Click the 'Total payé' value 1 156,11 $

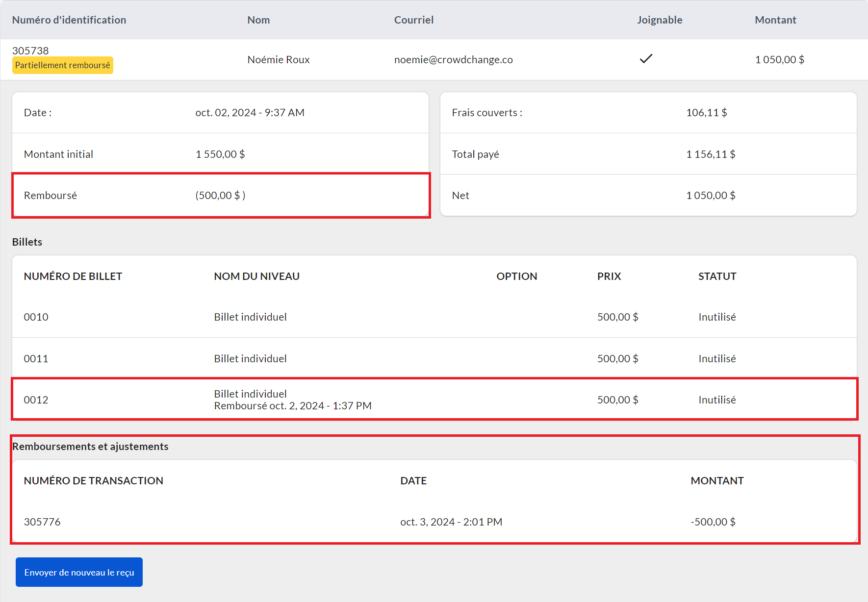point(711,154)
